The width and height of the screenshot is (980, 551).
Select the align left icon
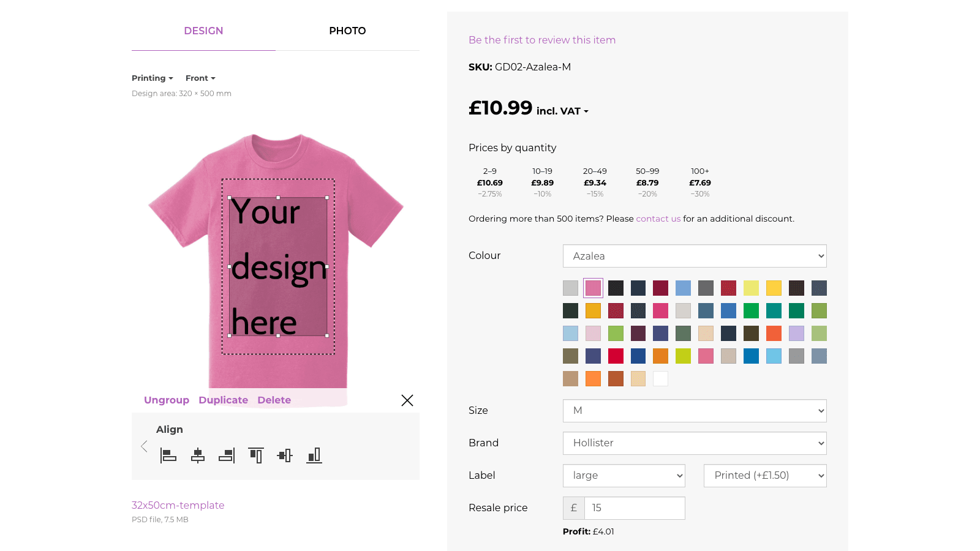click(x=168, y=455)
